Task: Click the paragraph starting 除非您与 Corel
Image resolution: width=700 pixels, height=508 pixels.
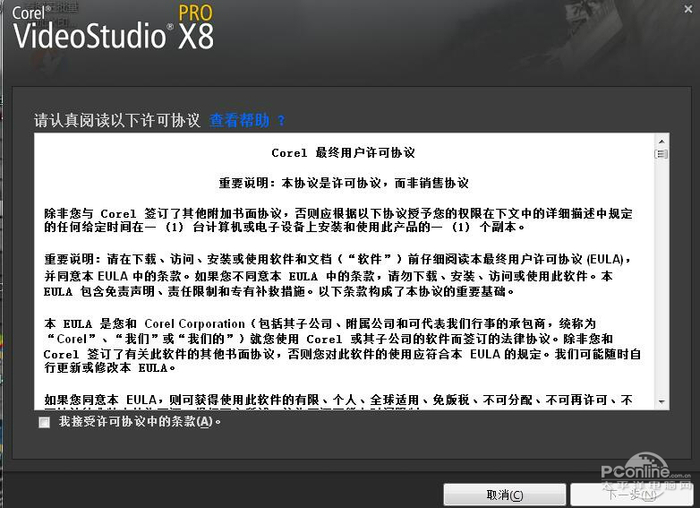Action: (x=338, y=220)
